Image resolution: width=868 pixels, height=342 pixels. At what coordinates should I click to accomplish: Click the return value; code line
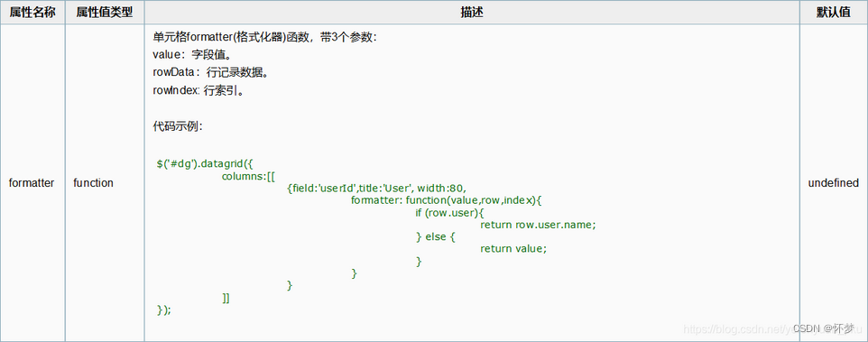click(513, 248)
